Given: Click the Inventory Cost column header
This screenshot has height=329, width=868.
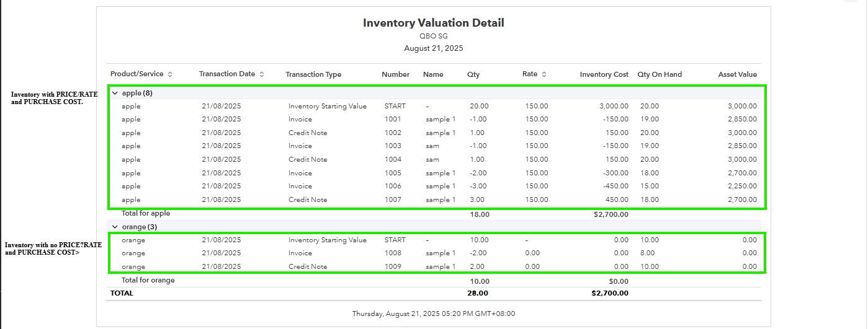Looking at the screenshot, I should click(x=604, y=74).
